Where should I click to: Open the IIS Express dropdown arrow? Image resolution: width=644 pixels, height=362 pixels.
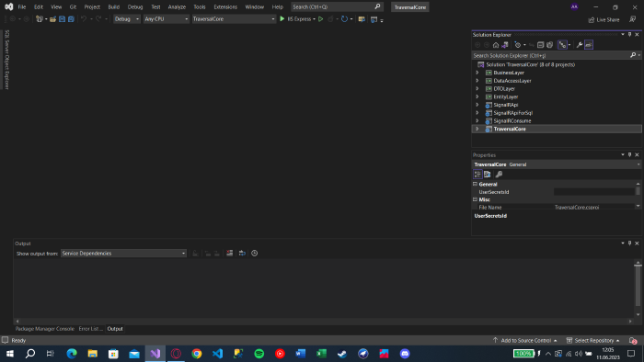pyautogui.click(x=315, y=19)
